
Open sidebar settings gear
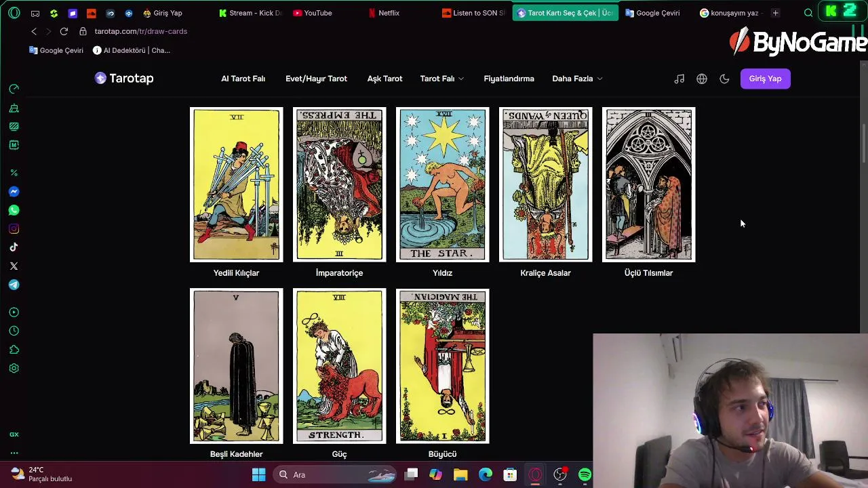14,368
